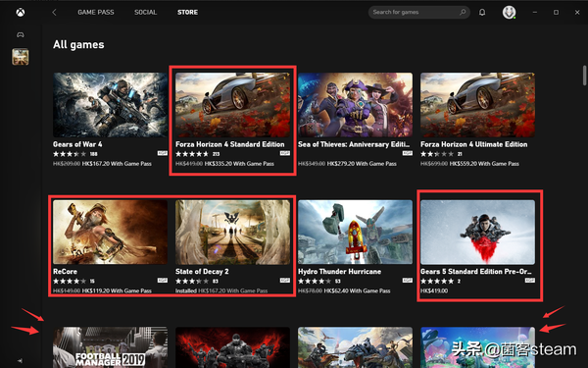The width and height of the screenshot is (588, 368).
Task: Click the Search for games field
Action: pyautogui.click(x=419, y=12)
